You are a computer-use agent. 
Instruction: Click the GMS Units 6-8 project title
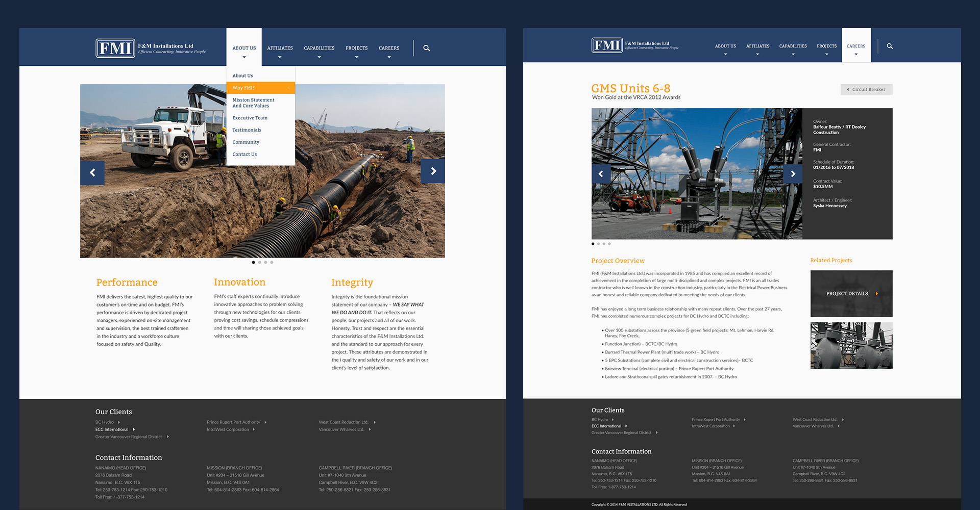[630, 88]
